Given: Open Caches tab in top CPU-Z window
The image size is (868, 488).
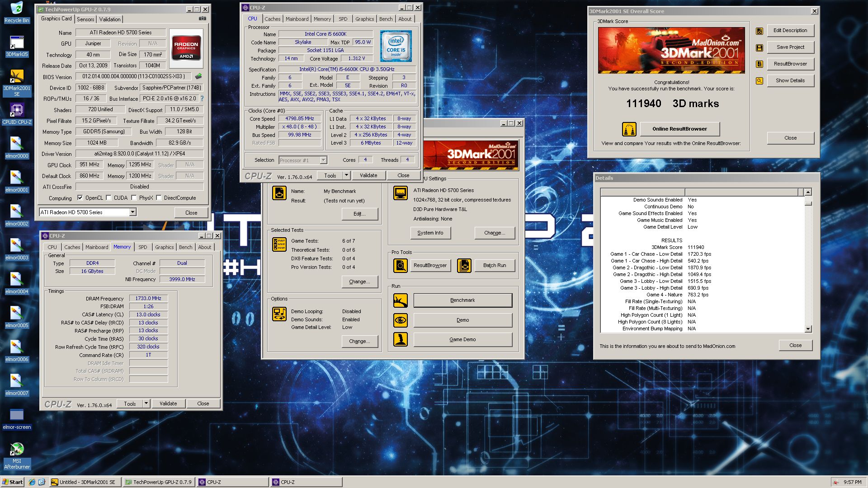Looking at the screenshot, I should click(273, 19).
